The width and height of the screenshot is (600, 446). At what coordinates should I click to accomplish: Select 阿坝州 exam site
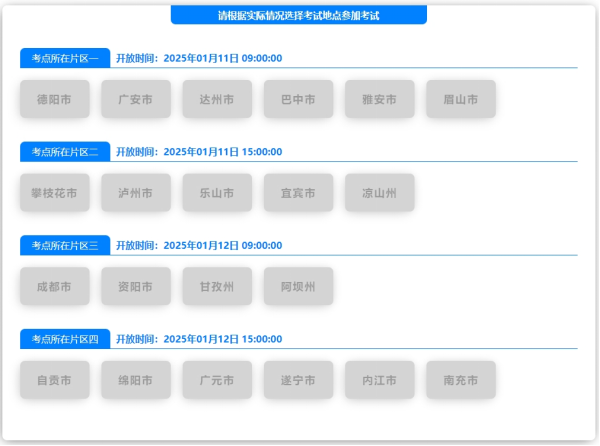point(298,286)
